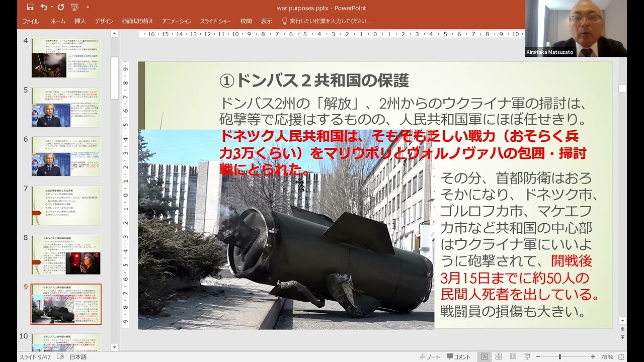The height and width of the screenshot is (362, 644).
Task: Switch to the デザイン ribbon tab
Action: (104, 21)
